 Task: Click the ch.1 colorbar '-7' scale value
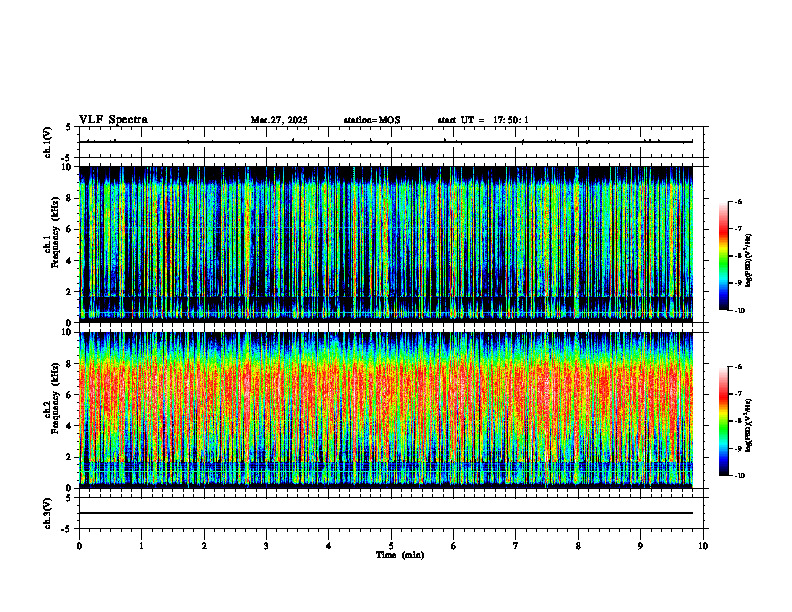pos(738,229)
